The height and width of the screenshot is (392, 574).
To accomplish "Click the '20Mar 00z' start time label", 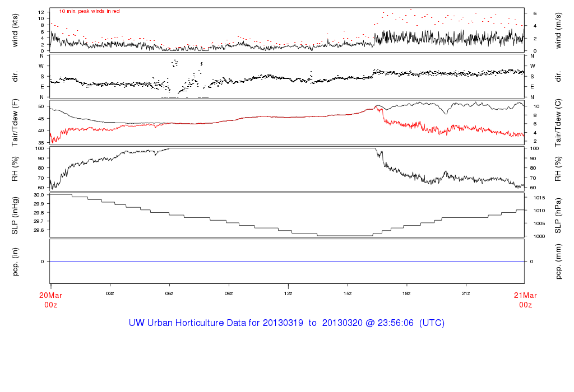I will (x=51, y=300).
